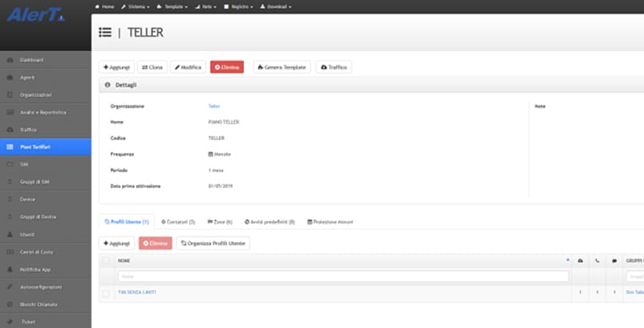The image size is (644, 328).
Task: Open the Rete dropdown menu
Action: (x=206, y=6)
